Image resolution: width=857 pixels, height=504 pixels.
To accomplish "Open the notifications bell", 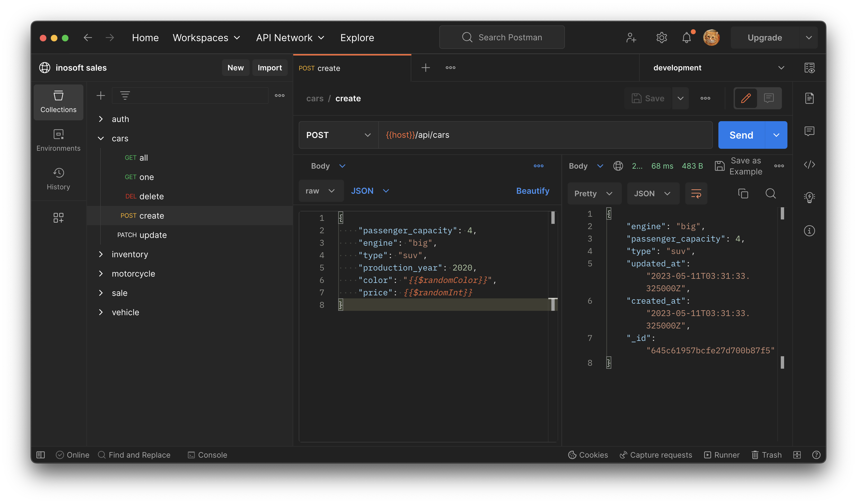I will (x=687, y=38).
